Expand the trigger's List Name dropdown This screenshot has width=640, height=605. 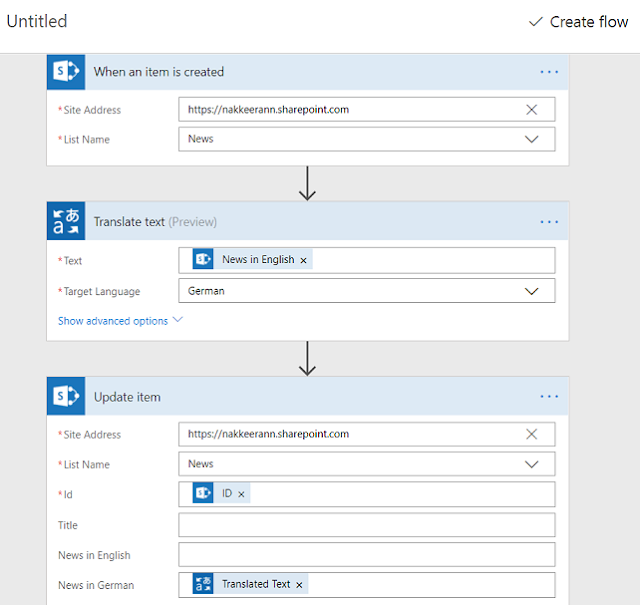click(532, 139)
